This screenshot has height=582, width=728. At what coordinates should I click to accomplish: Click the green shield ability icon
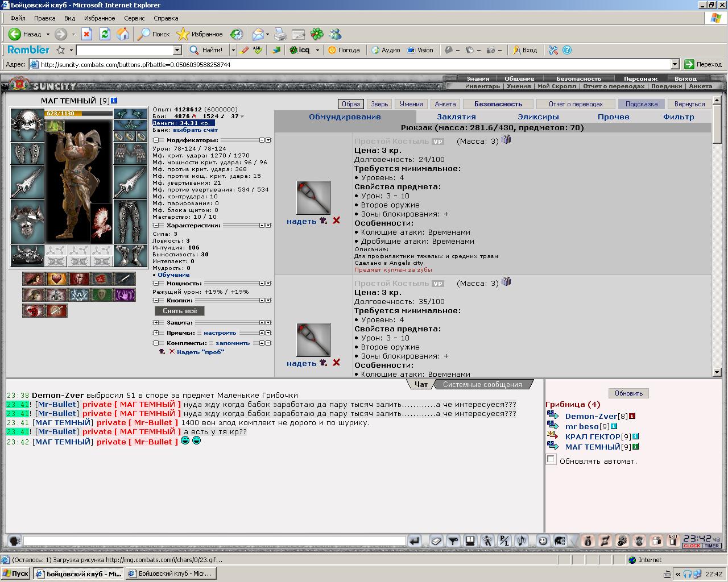(102, 294)
